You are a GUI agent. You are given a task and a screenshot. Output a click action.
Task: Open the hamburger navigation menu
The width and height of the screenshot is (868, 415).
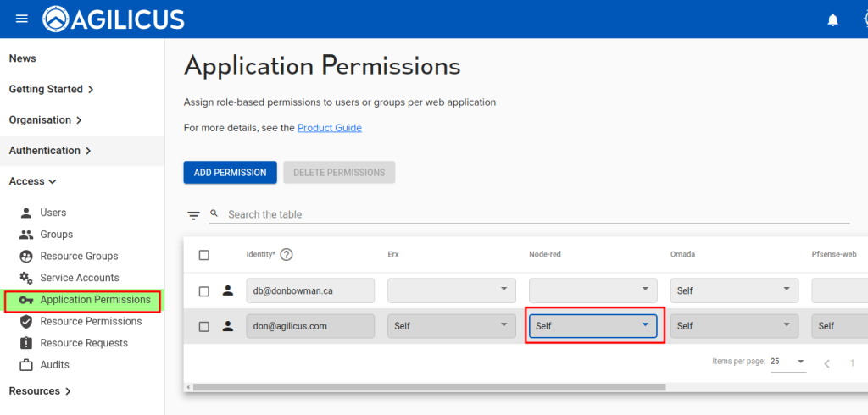click(22, 19)
